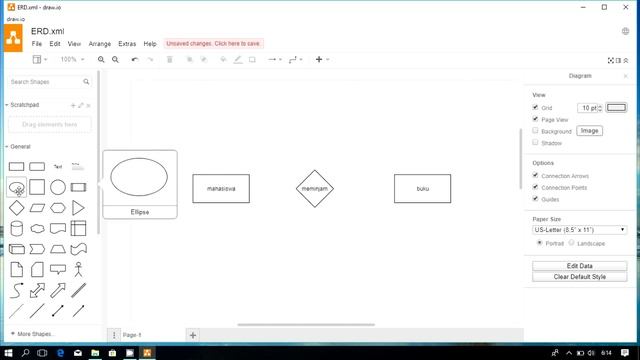This screenshot has width=640, height=360.
Task: Open the Insert plus dropdown
Action: [x=322, y=60]
